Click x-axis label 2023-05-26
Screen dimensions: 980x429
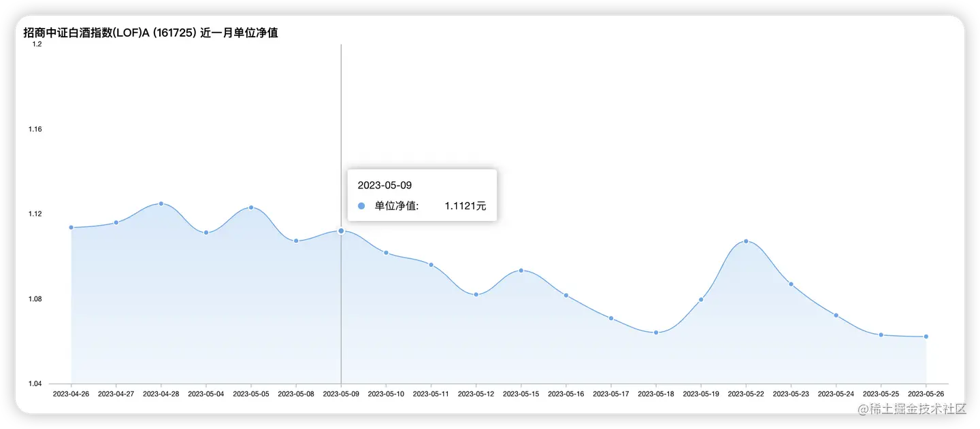(x=926, y=394)
